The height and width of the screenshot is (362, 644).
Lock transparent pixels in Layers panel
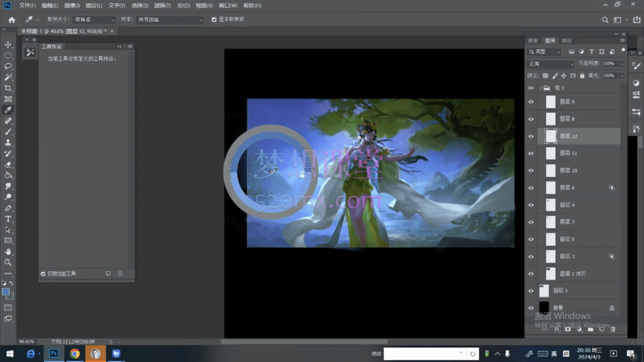click(x=545, y=76)
